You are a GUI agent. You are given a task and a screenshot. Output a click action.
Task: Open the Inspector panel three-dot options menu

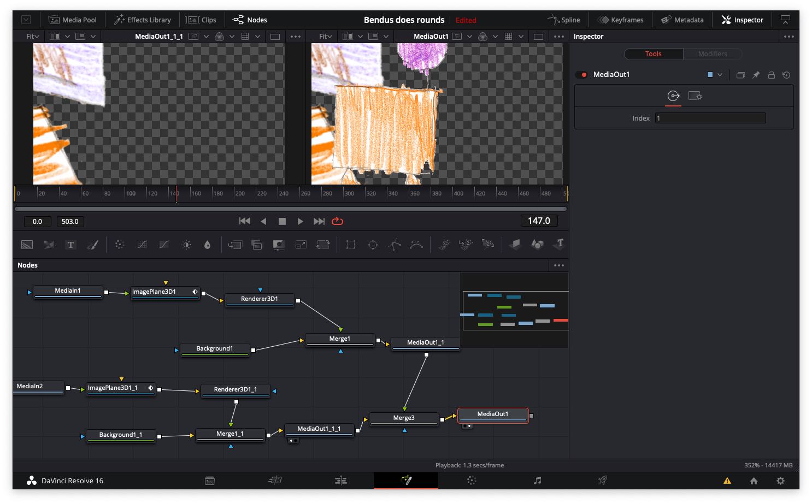pos(789,37)
